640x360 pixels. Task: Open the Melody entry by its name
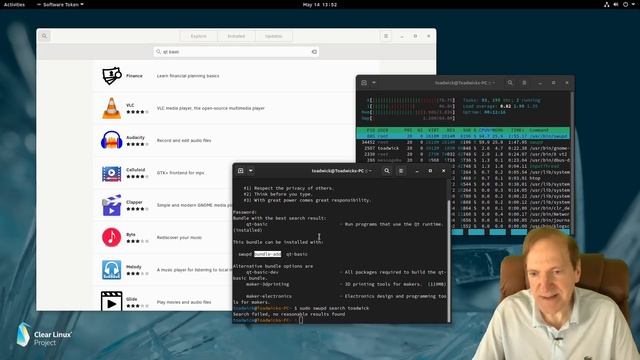[x=133, y=267]
